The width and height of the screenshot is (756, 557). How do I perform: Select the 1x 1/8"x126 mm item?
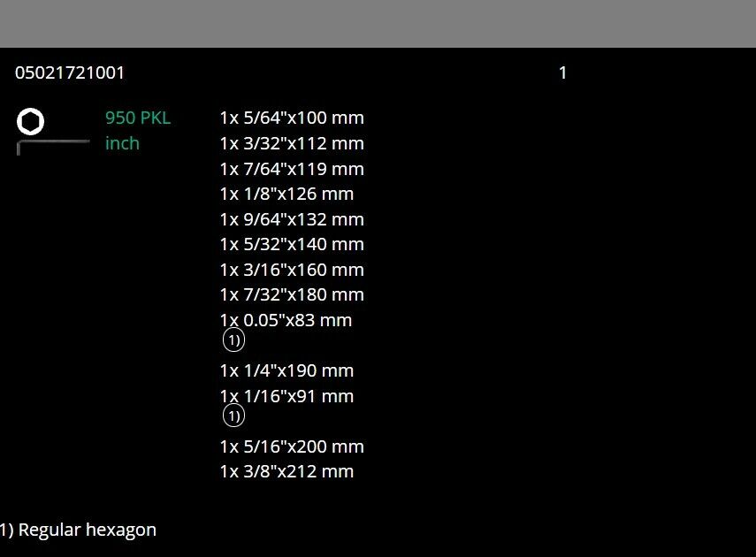286,194
